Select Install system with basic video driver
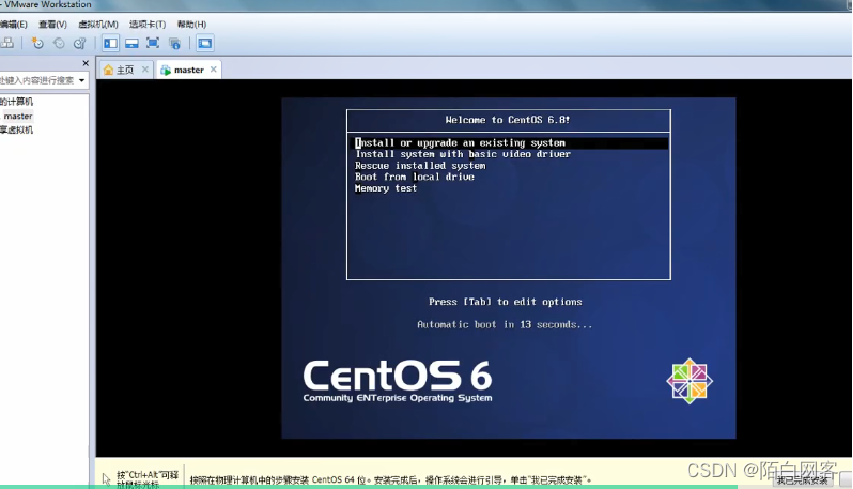 point(463,154)
